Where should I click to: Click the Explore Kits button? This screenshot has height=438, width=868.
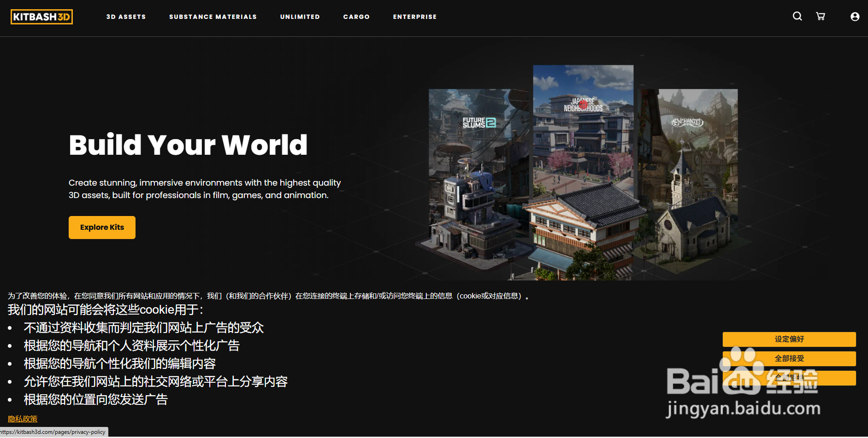102,227
